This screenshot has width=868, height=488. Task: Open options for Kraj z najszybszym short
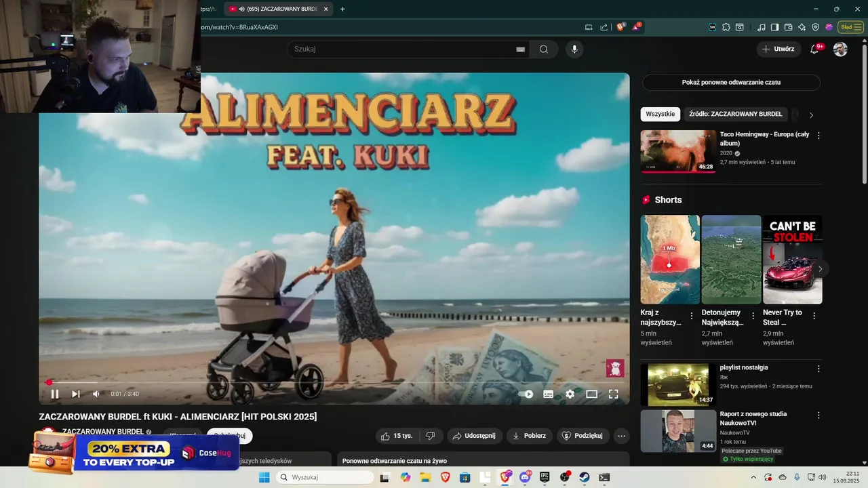(x=692, y=316)
